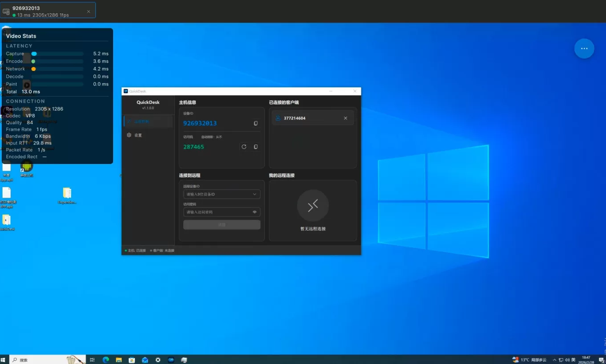Click the Video Stats panel title
Image resolution: width=606 pixels, height=364 pixels.
click(x=21, y=36)
